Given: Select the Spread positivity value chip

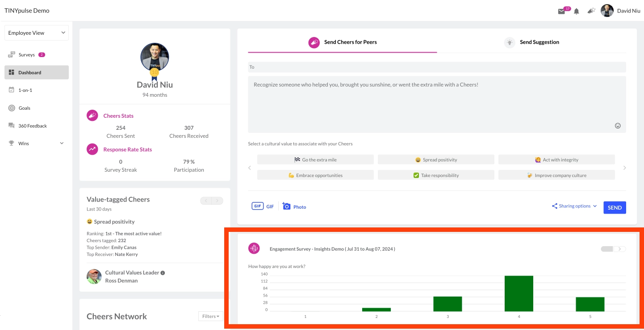Looking at the screenshot, I should (x=436, y=159).
